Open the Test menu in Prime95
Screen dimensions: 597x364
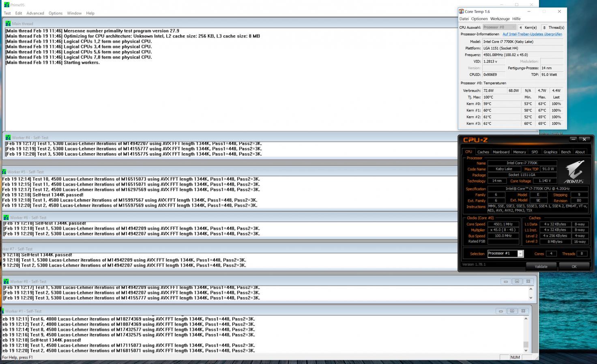7,13
